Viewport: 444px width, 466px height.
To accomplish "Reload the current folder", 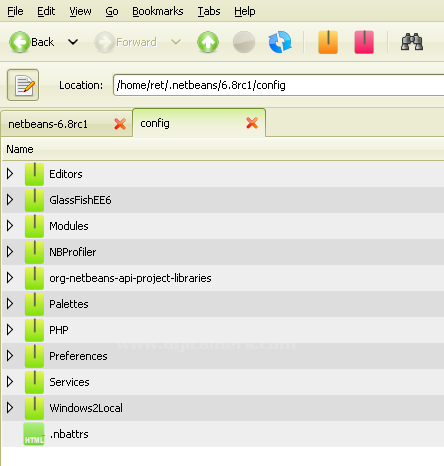I will [280, 42].
